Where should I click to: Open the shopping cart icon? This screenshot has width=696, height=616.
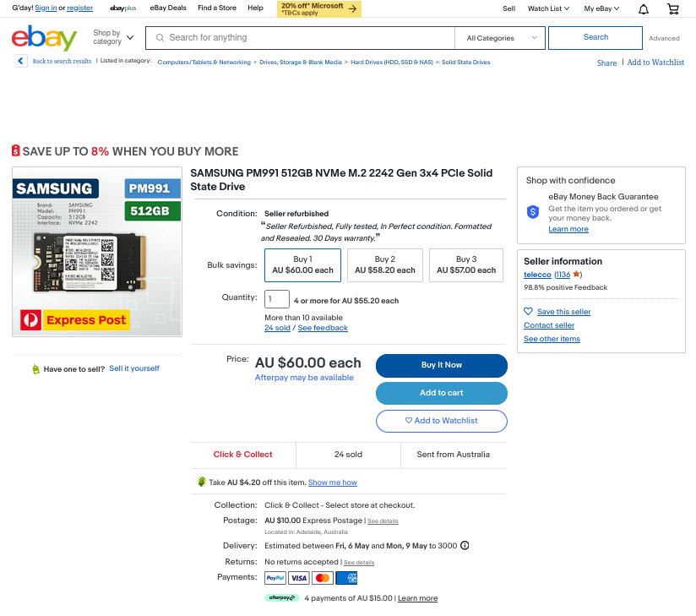pos(673,9)
